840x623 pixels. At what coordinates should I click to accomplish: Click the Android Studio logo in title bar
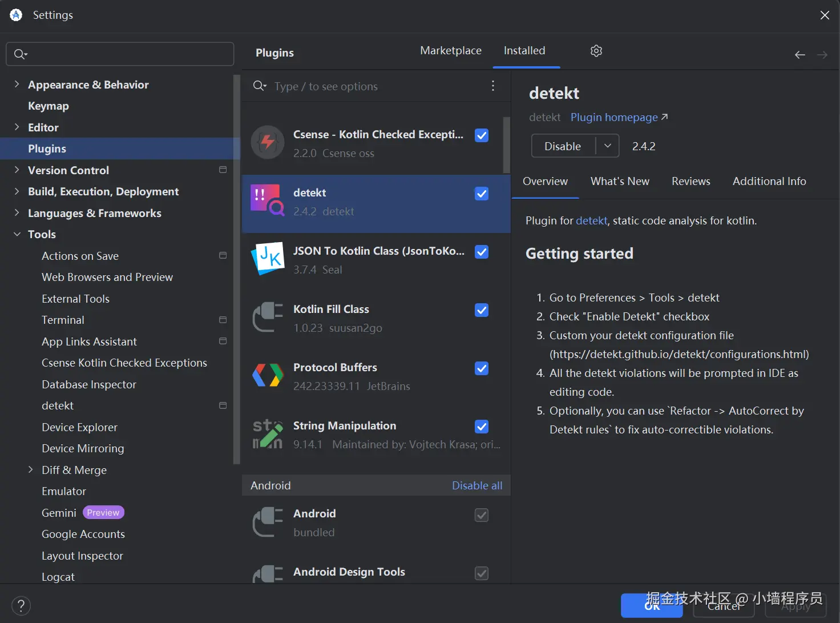click(x=16, y=15)
